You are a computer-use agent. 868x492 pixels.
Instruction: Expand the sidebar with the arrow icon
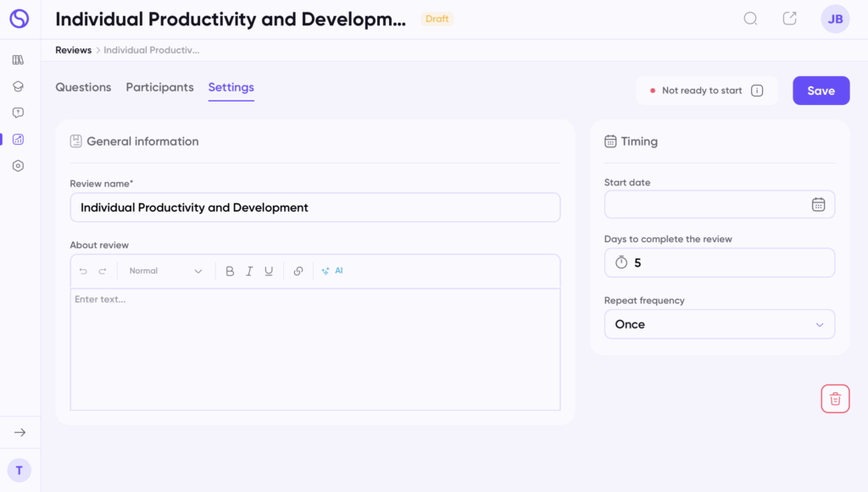tap(19, 433)
